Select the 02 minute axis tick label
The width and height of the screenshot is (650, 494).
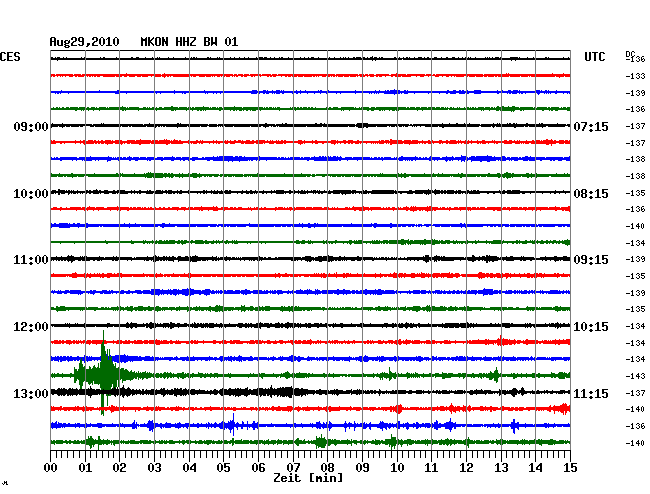coord(119,468)
